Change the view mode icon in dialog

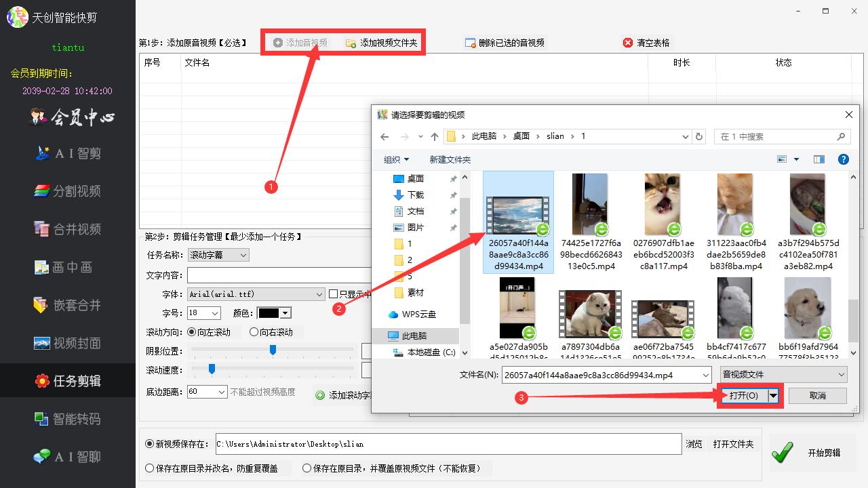(x=782, y=159)
